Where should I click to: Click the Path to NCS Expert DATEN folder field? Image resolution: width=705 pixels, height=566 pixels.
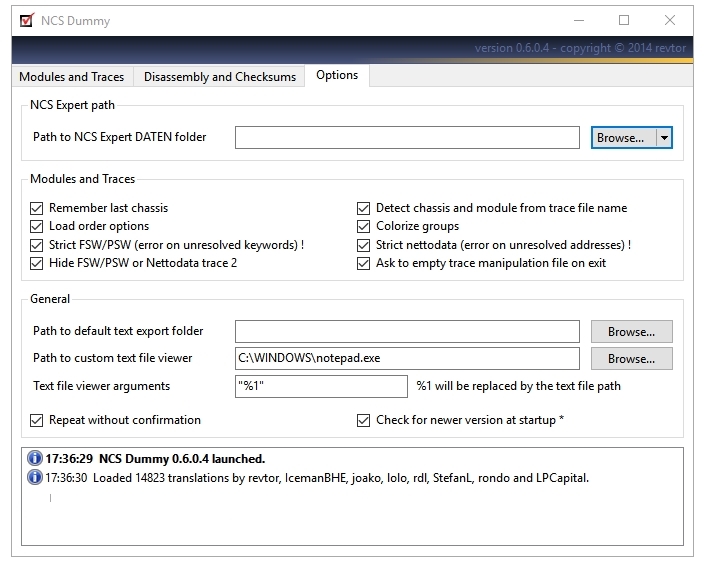coord(407,138)
